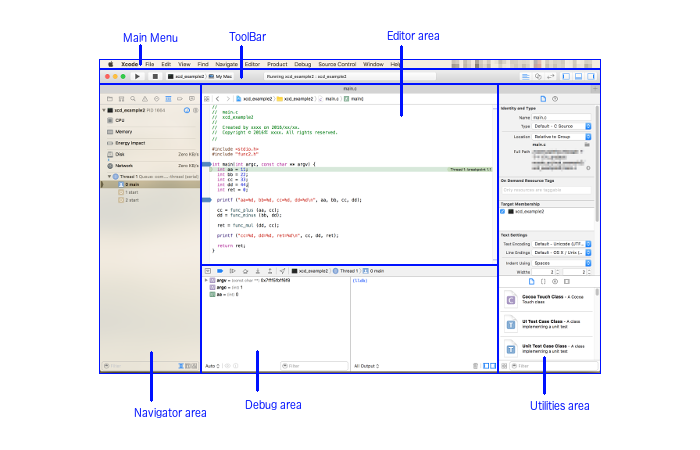Hide the debug area with the toggle icon
700x450 pixels.
click(208, 271)
